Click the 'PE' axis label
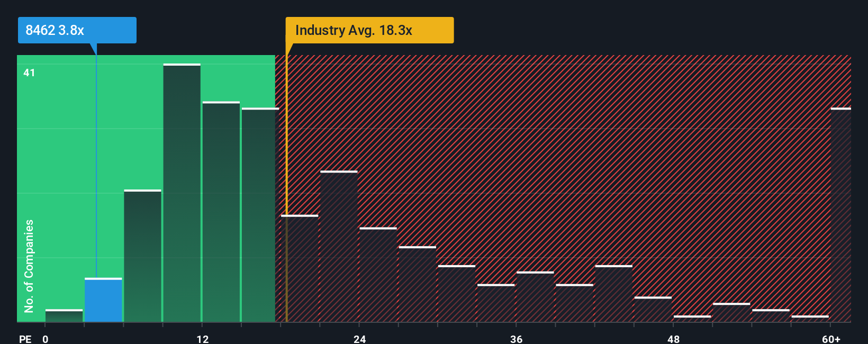The image size is (868, 344). pos(25,339)
